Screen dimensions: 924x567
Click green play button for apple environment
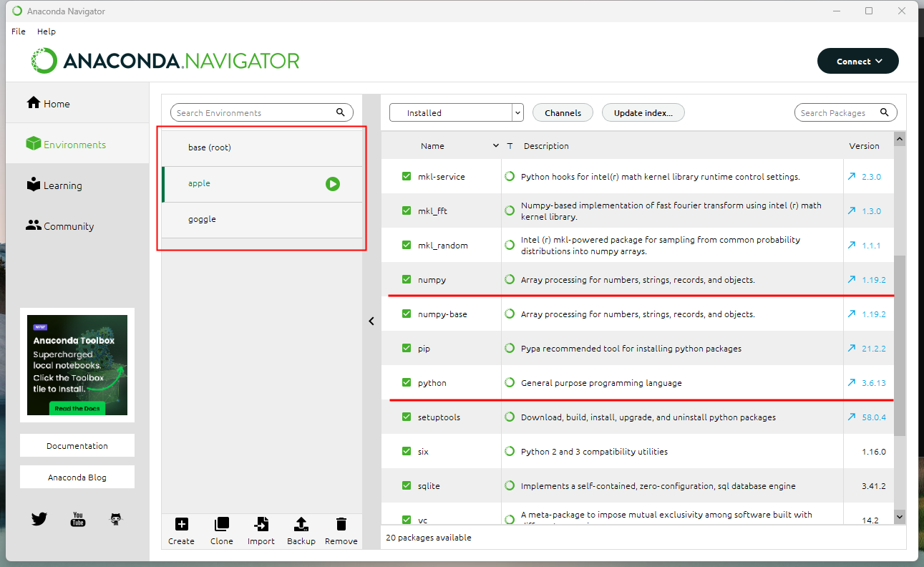[x=333, y=184]
